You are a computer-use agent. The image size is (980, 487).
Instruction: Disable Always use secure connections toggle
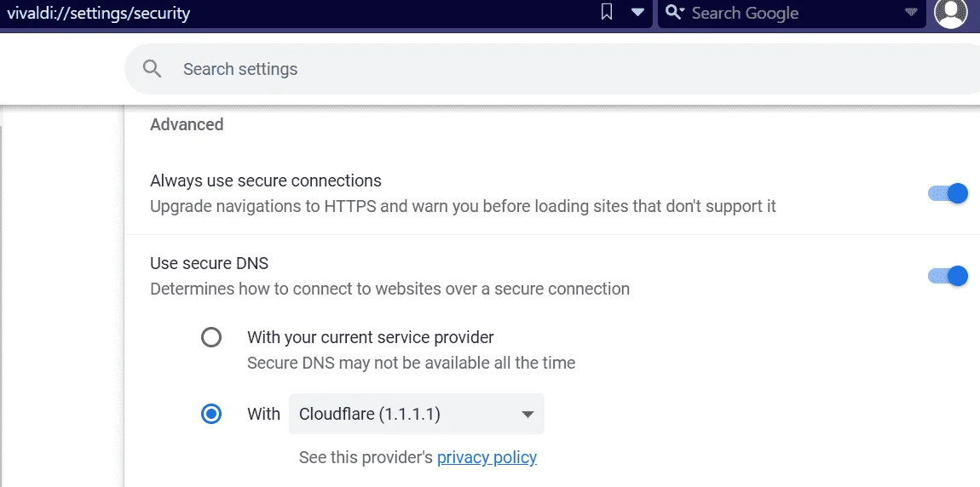[x=948, y=193]
